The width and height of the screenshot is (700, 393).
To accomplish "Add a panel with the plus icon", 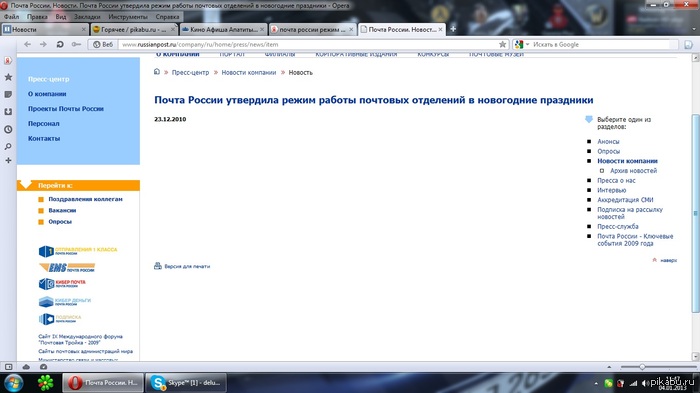I will [x=8, y=160].
